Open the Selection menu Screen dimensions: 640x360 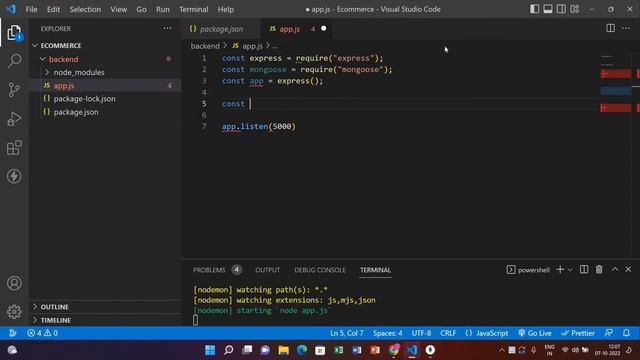click(85, 9)
